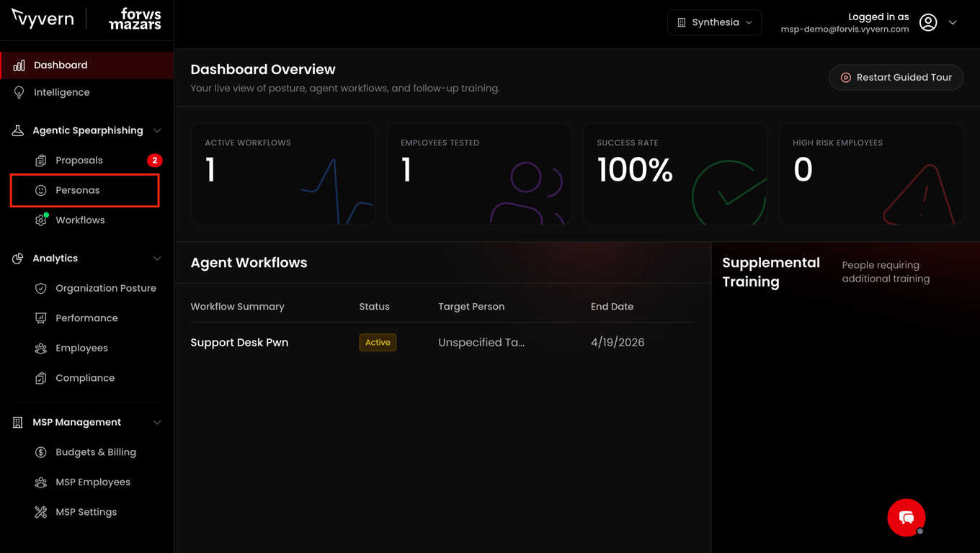Click the Budgets & Billing dollar icon

41,452
